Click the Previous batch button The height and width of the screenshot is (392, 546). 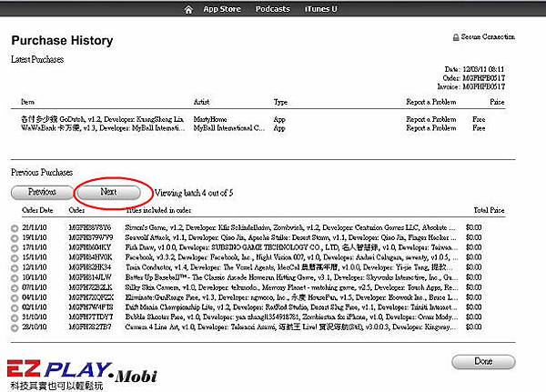point(42,193)
